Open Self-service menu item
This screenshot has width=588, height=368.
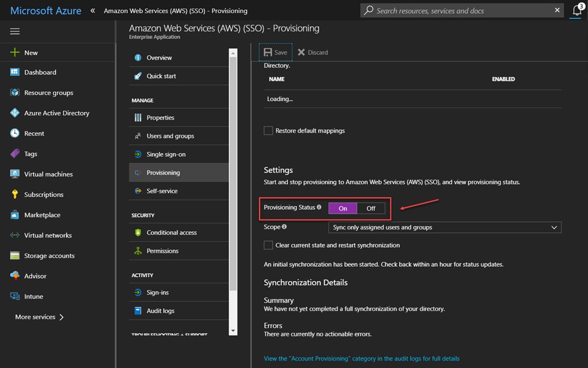click(179, 191)
